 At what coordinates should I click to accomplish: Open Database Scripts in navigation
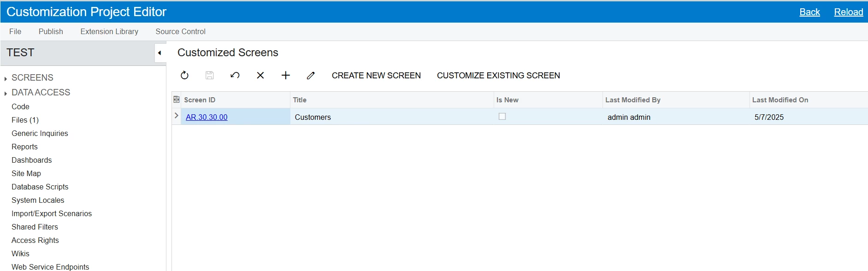tap(40, 187)
